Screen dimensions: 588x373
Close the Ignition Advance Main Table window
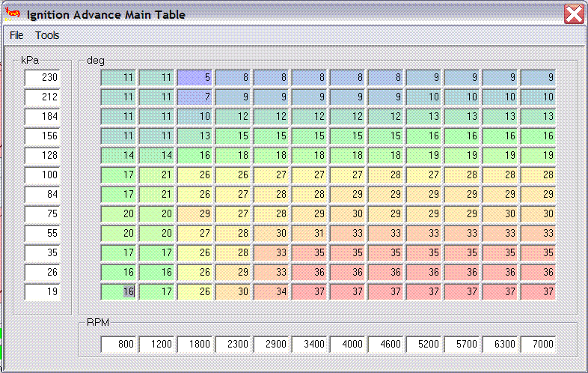pyautogui.click(x=574, y=14)
